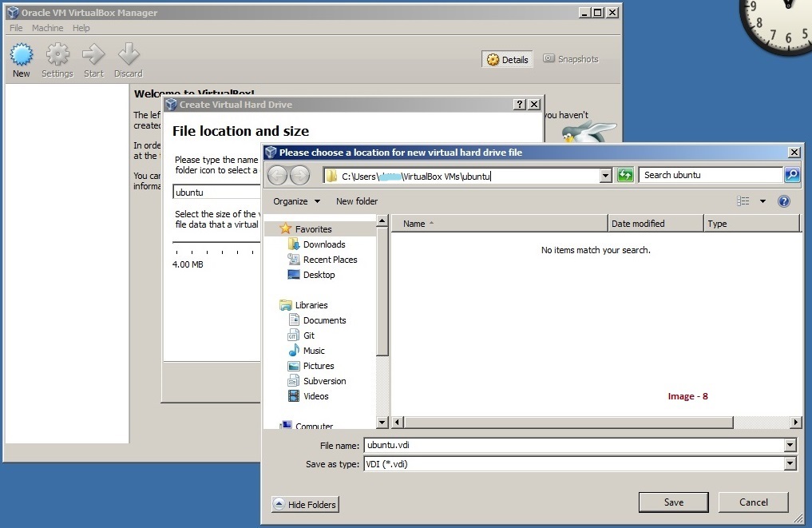Click the Documents library icon
Viewport: 812px width, 528px height.
(x=294, y=320)
